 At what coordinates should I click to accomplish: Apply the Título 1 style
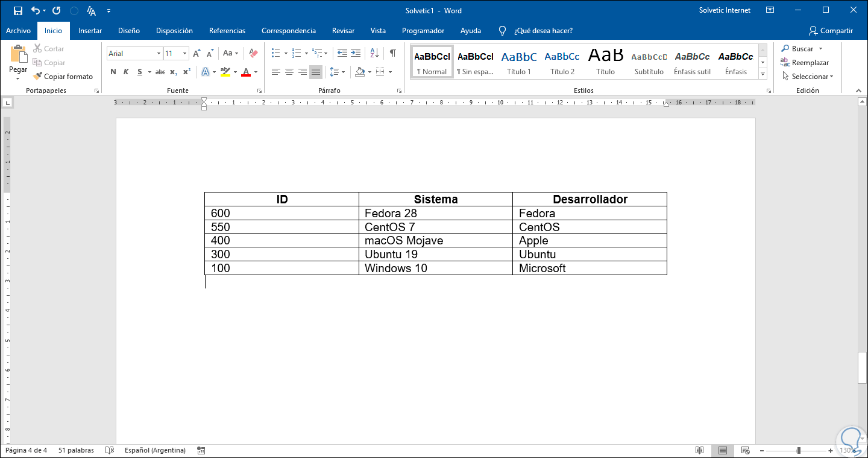coord(519,61)
